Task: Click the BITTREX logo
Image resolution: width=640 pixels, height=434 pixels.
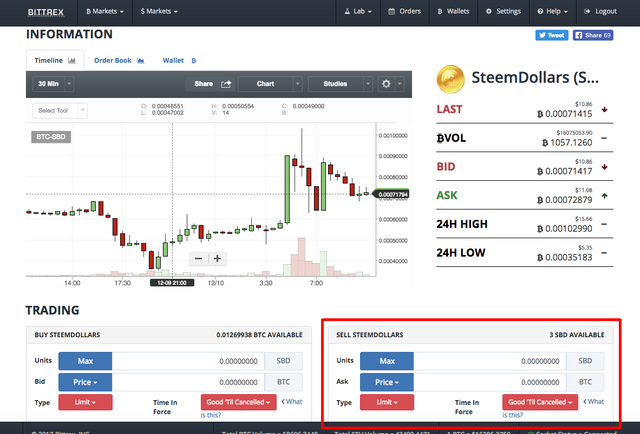Action: pos(46,12)
